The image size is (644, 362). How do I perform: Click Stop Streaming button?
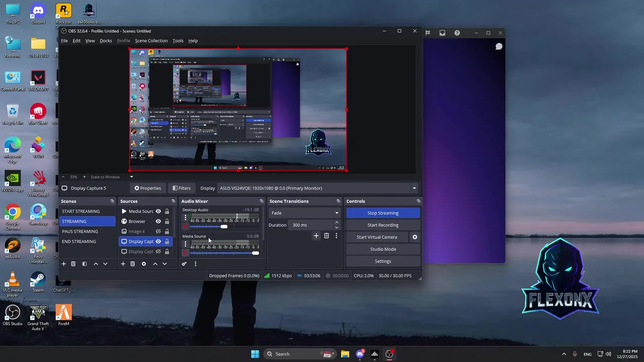(x=383, y=213)
